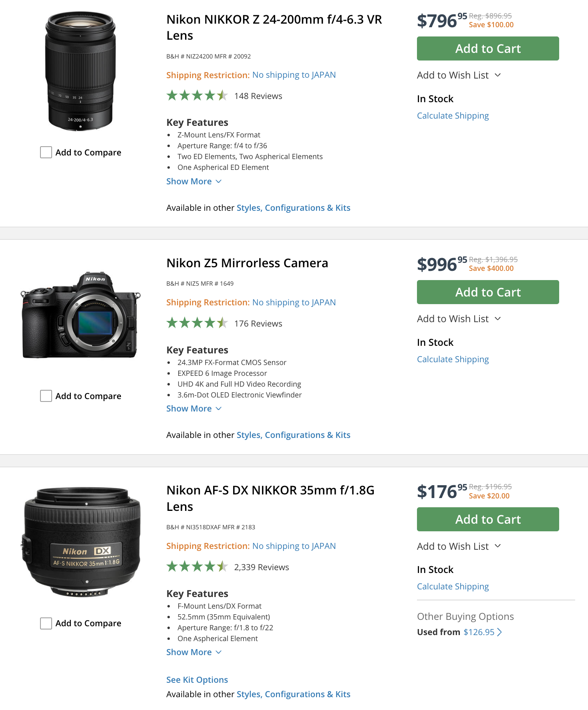Calculate shipping for the 24-200mm lens
Image resolution: width=588 pixels, height=710 pixels.
[x=453, y=116]
